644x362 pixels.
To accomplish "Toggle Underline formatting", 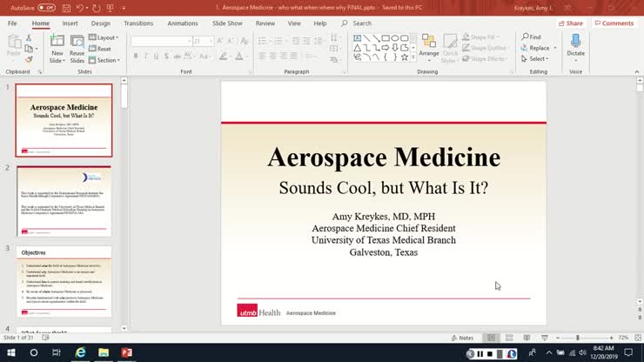I will click(156, 57).
